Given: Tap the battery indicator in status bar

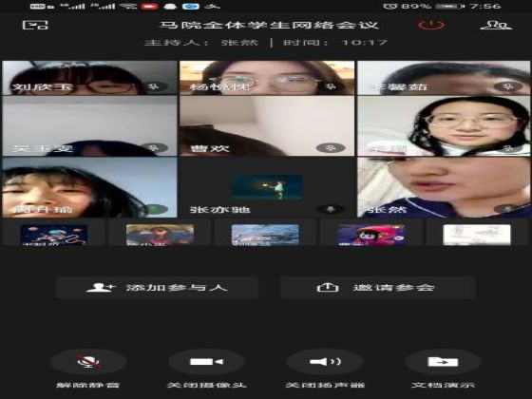Looking at the screenshot, I should 448,6.
